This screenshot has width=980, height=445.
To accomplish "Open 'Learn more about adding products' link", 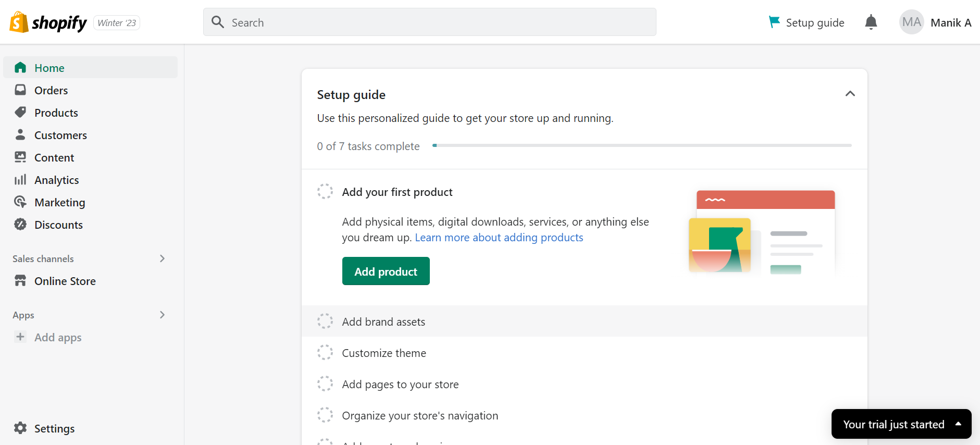I will click(499, 238).
